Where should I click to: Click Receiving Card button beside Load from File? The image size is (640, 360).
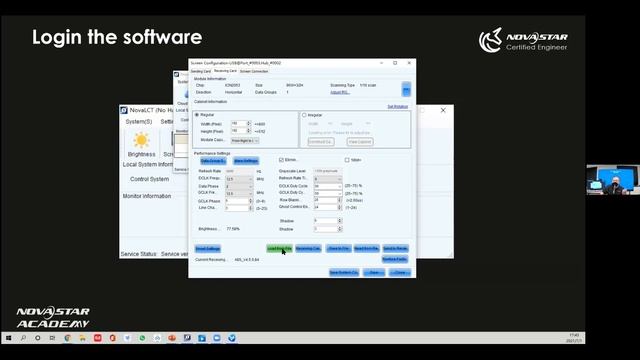tap(308, 249)
